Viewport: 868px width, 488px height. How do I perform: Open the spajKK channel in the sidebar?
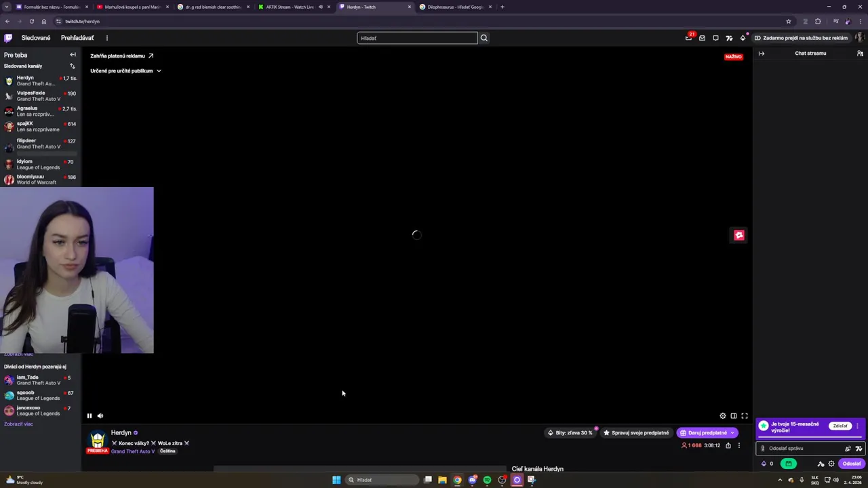coord(41,127)
